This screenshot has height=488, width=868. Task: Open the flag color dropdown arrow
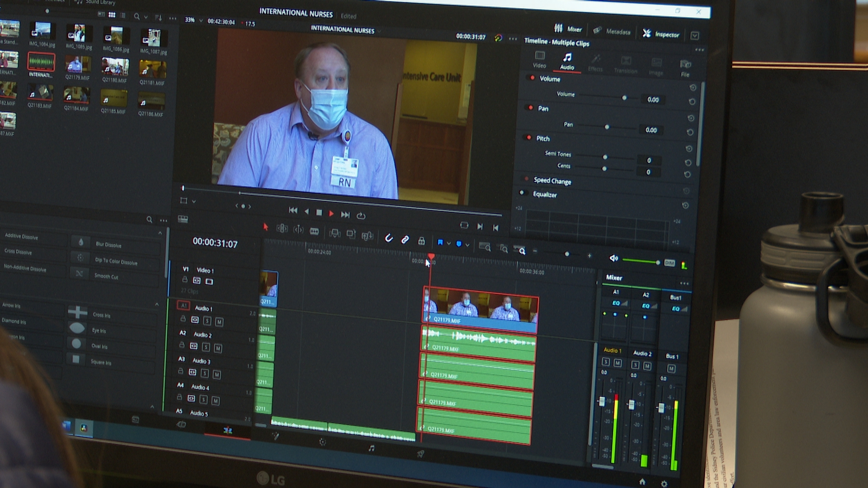[449, 244]
